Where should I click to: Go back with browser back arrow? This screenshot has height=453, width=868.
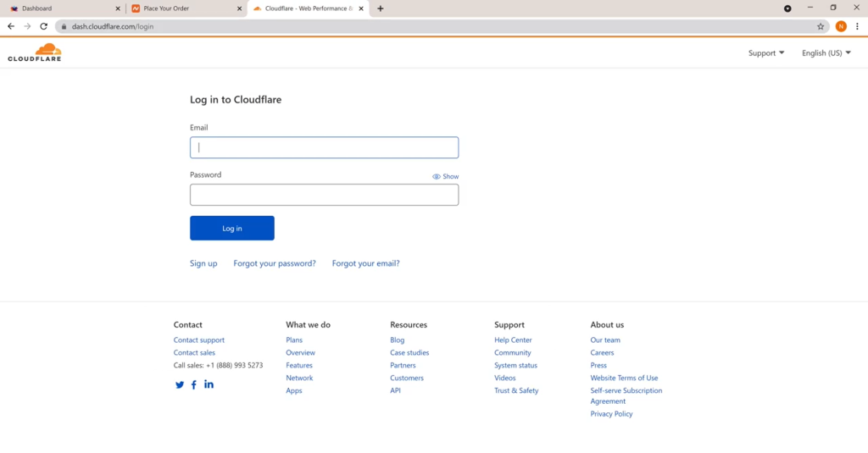pyautogui.click(x=11, y=26)
